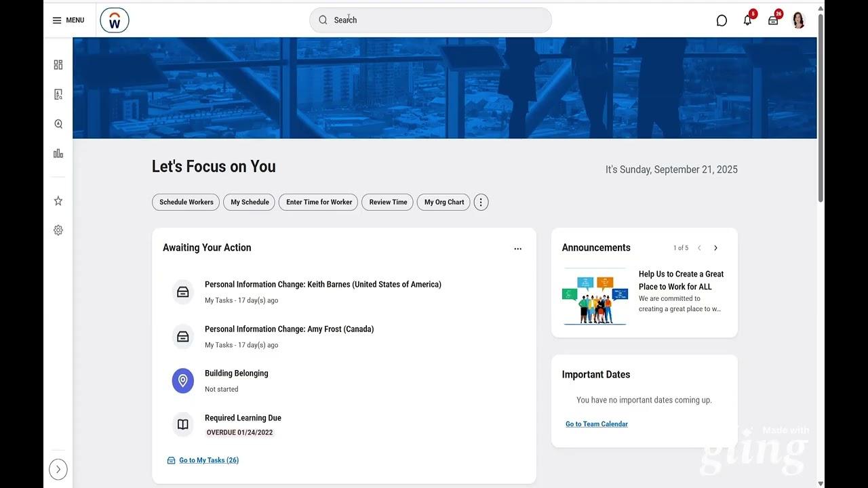Click the 1 of 5 announcement counter
The height and width of the screenshot is (488, 868).
click(681, 248)
